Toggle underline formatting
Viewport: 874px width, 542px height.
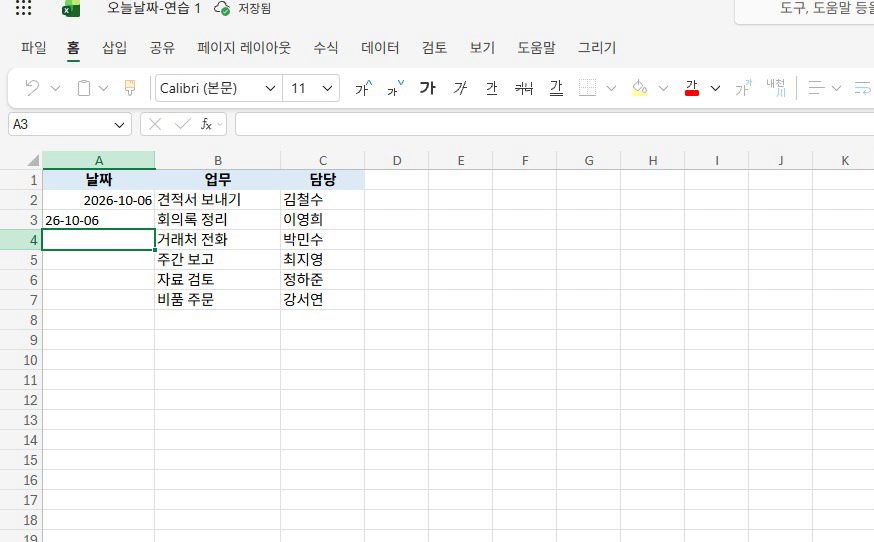[x=492, y=88]
